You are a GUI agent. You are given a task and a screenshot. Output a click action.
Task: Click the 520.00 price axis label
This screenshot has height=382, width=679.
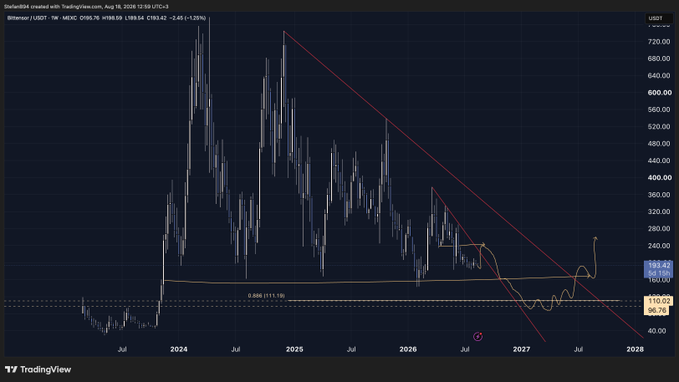(x=659, y=126)
